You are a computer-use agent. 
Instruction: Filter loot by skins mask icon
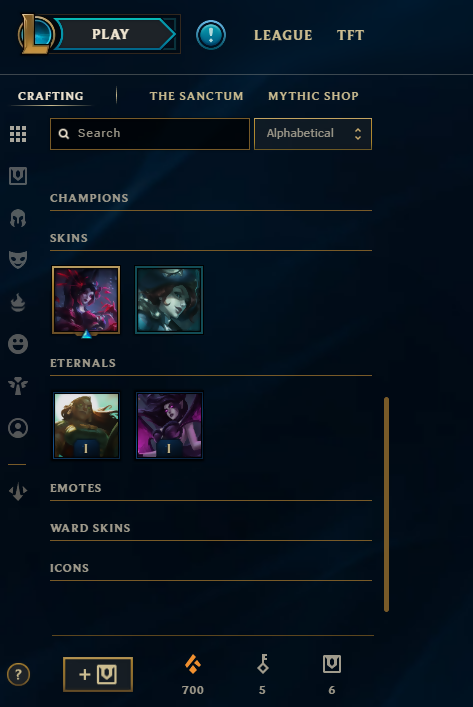18,260
